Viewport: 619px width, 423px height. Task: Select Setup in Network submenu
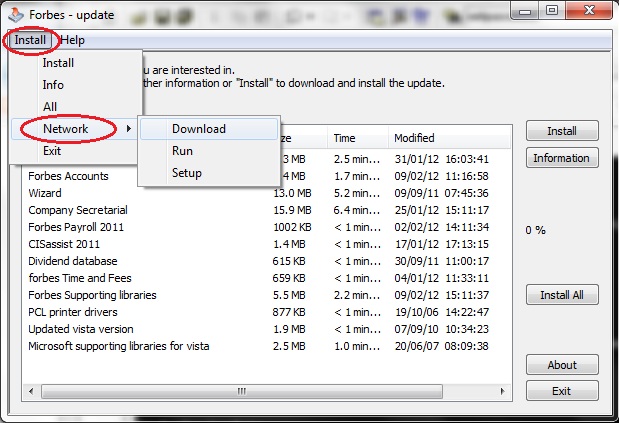coord(209,173)
